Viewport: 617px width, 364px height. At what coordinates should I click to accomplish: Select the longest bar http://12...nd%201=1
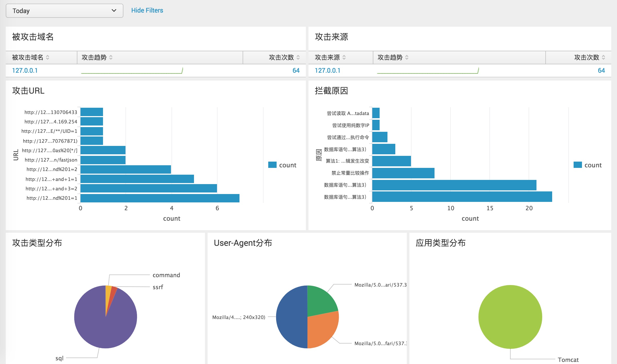(159, 198)
